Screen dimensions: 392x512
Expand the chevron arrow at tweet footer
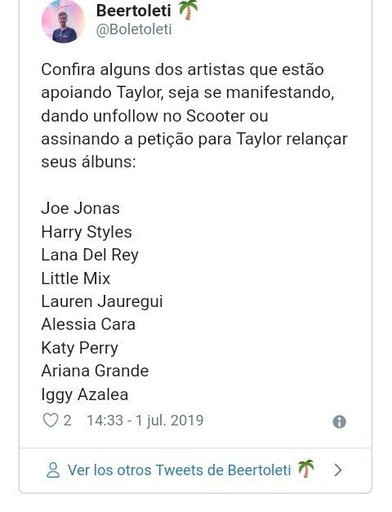pyautogui.click(x=338, y=470)
